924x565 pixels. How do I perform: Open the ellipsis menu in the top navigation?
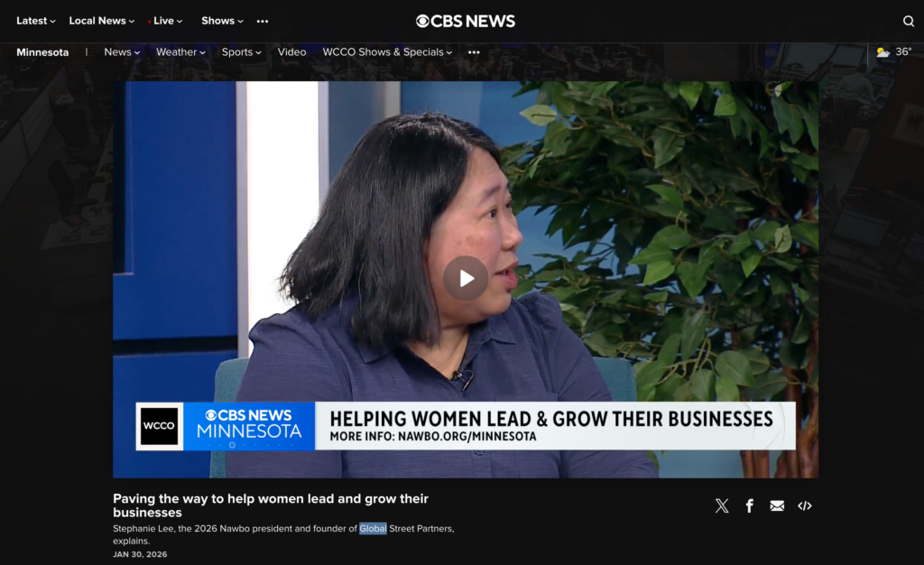coord(262,21)
